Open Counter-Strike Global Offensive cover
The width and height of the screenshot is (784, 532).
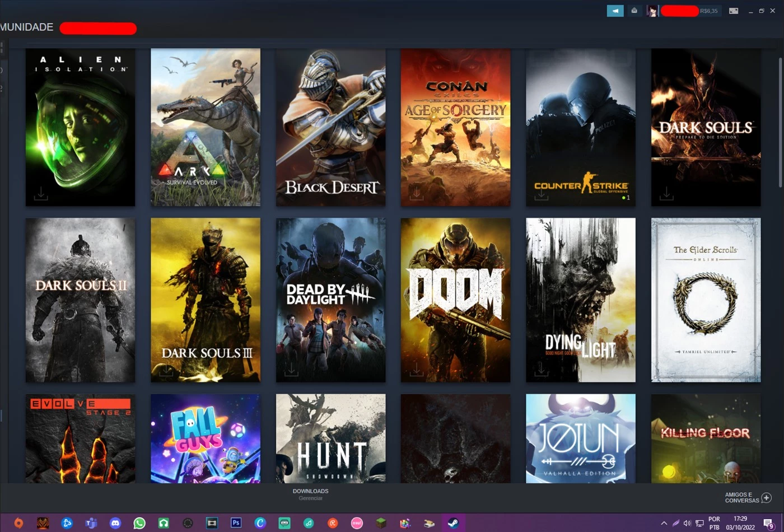pos(581,127)
